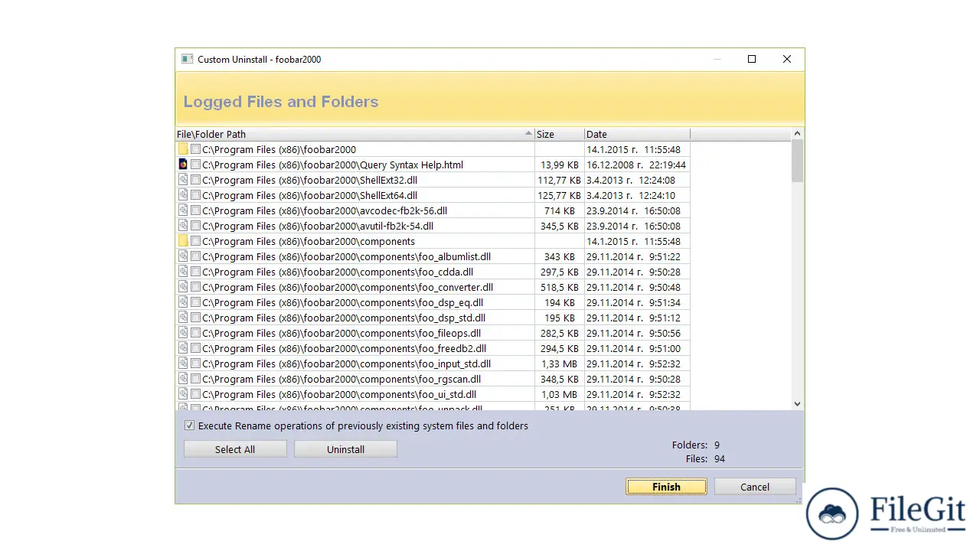Check the box for C:\Program Files (x86)\foobar2000 folder
This screenshot has height=551, width=980.
[x=196, y=149]
